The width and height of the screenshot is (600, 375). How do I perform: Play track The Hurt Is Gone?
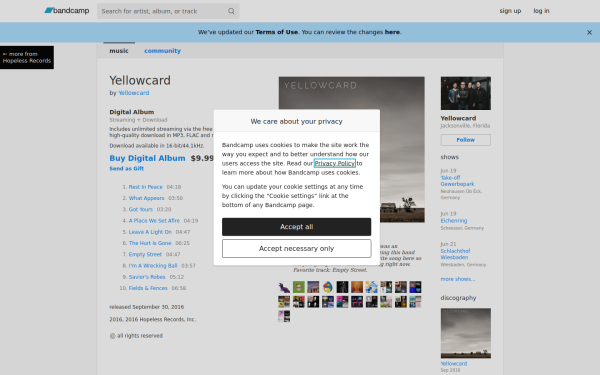[x=150, y=243]
